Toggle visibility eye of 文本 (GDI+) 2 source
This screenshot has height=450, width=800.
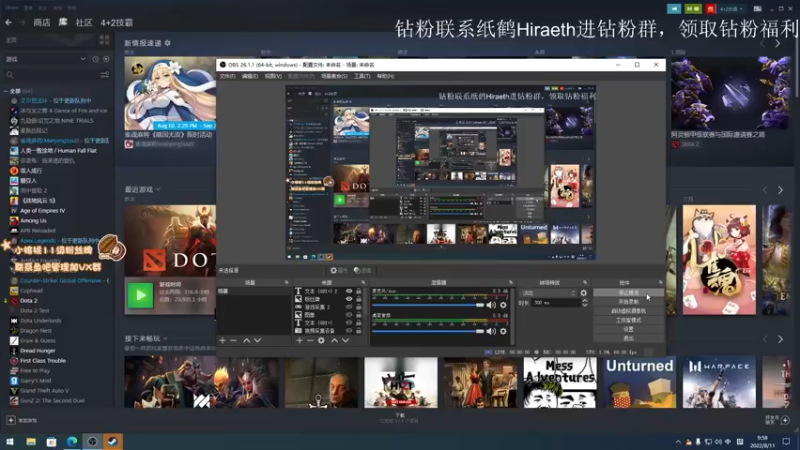tap(349, 291)
